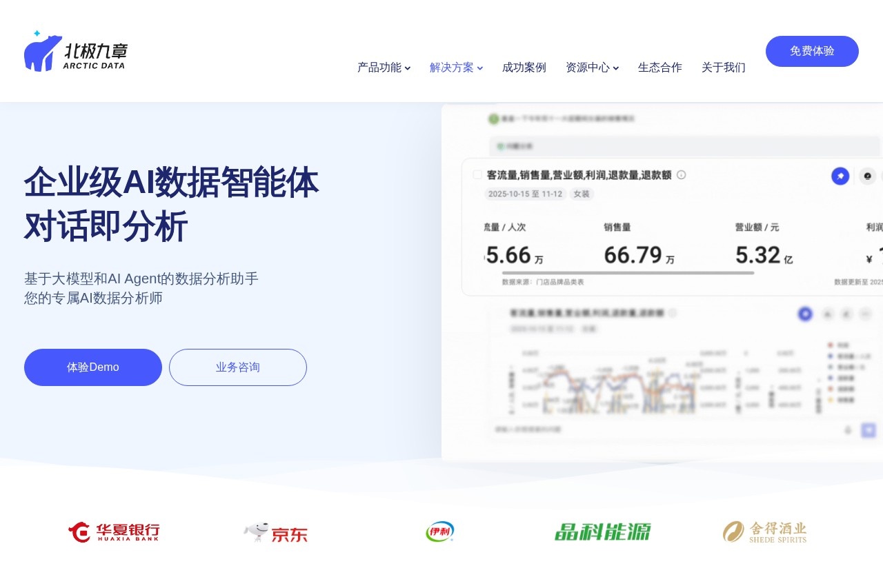Click the JD.com logo
883x588 pixels.
(x=275, y=531)
